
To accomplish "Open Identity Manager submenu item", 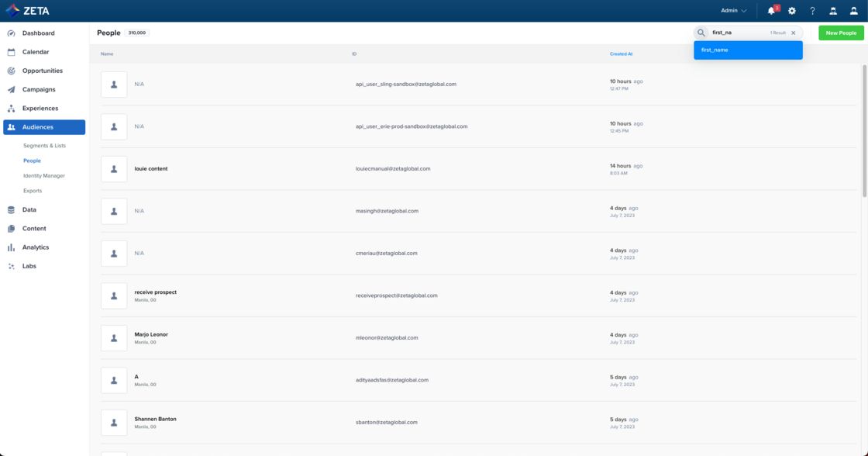I will click(44, 176).
